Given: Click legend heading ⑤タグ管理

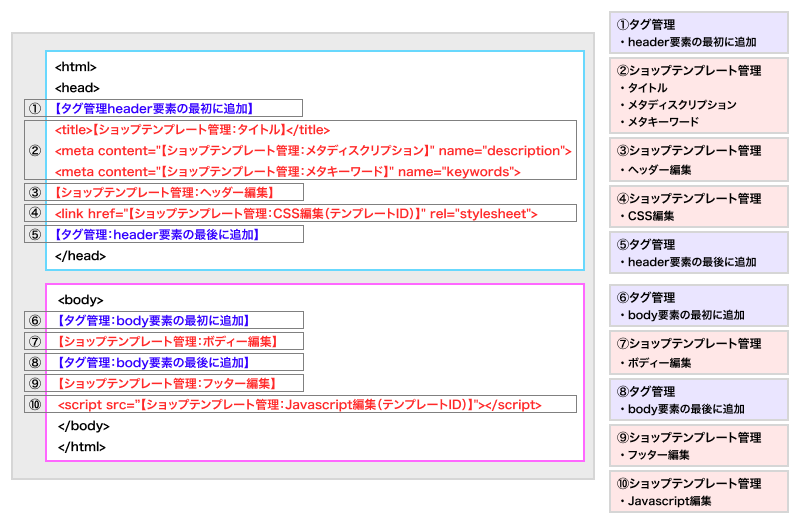Looking at the screenshot, I should coord(645,244).
